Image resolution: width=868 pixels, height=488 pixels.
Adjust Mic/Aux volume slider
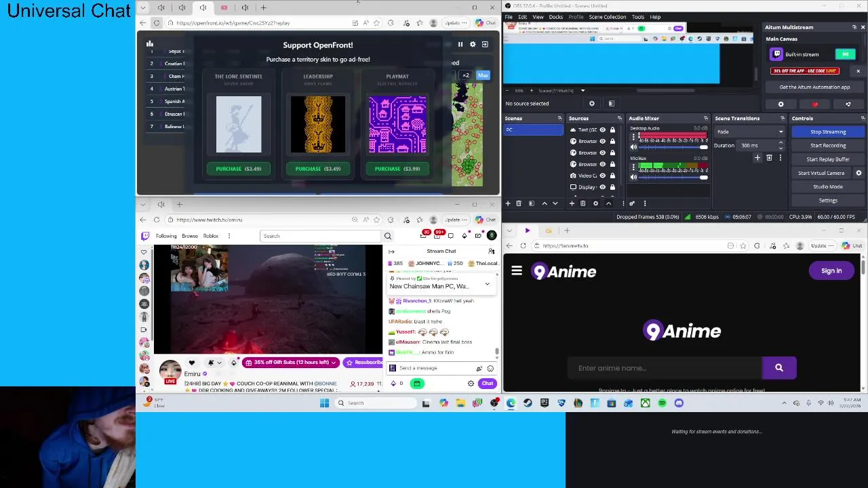tap(673, 177)
